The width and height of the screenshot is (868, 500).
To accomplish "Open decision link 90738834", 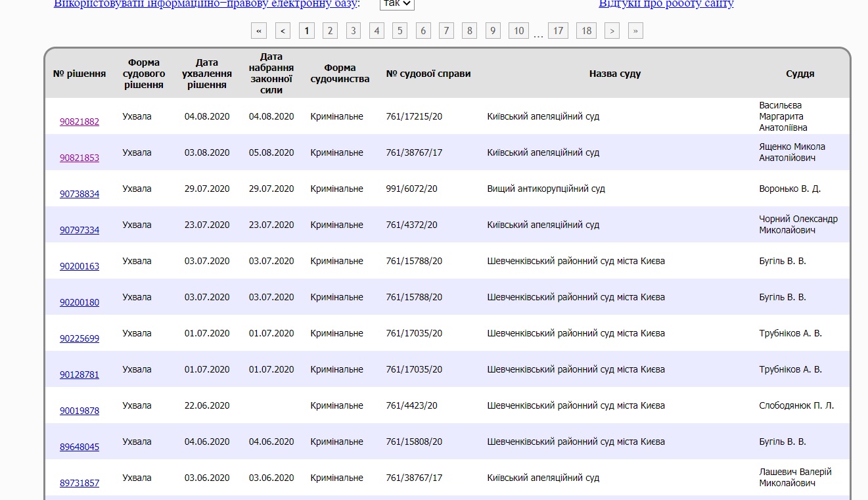I will click(80, 194).
